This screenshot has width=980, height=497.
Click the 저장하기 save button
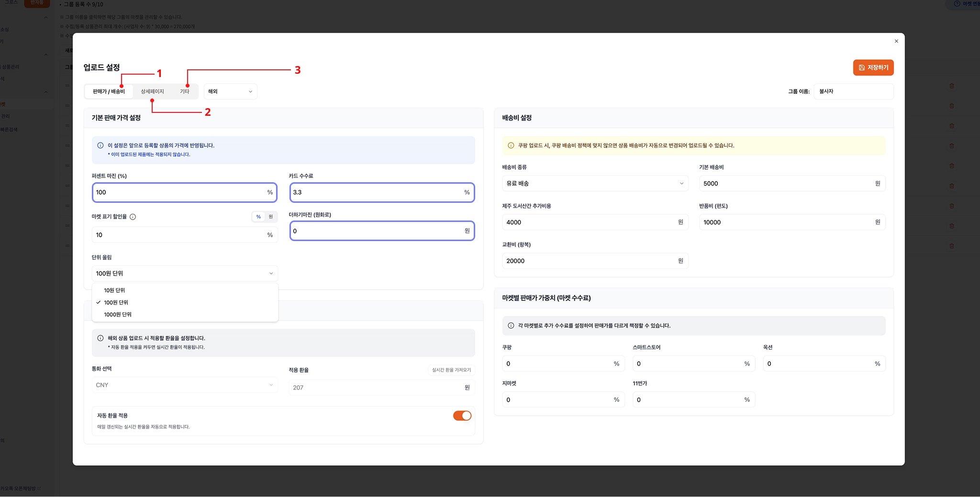click(873, 67)
